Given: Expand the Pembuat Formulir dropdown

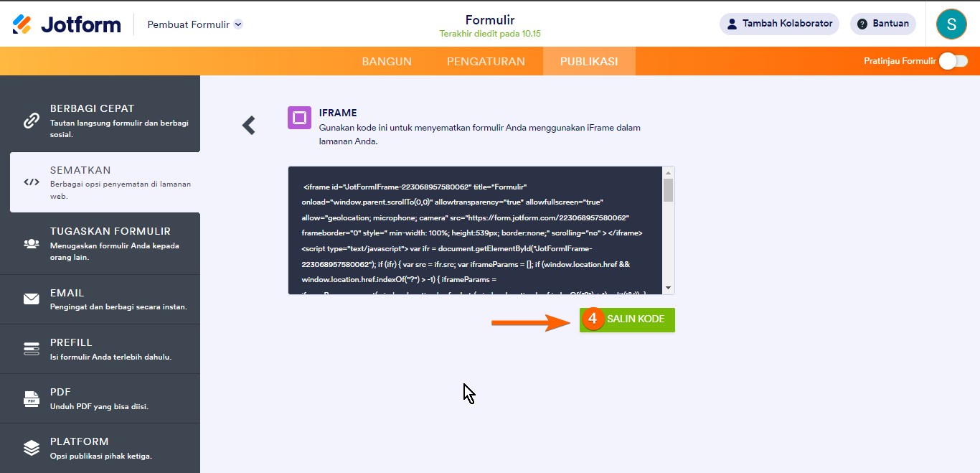Looking at the screenshot, I should (238, 24).
